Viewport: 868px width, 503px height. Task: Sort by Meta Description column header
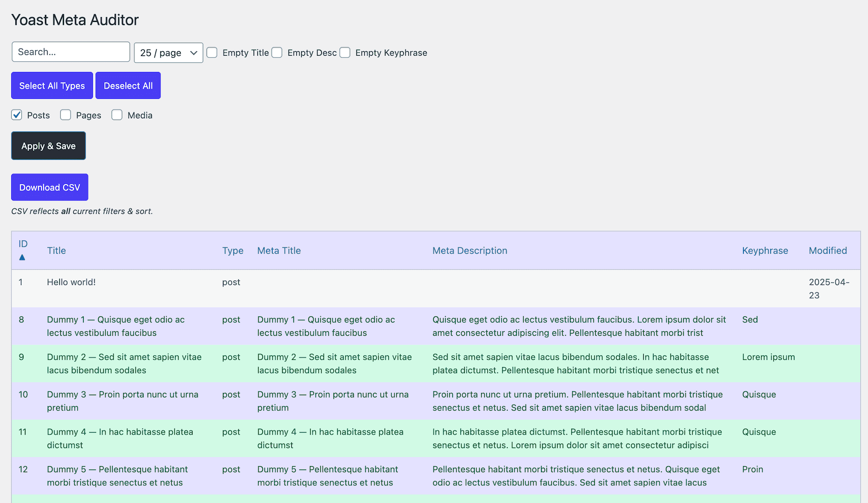[470, 251]
